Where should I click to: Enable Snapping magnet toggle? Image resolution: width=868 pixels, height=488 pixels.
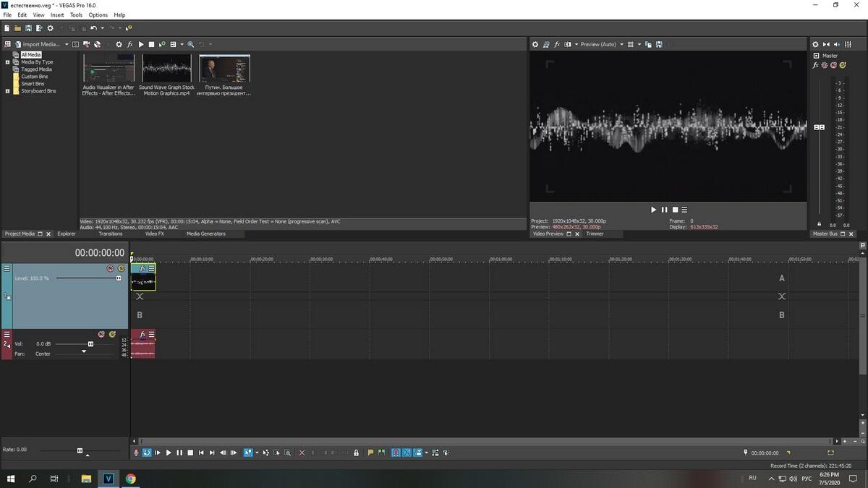[x=396, y=453]
